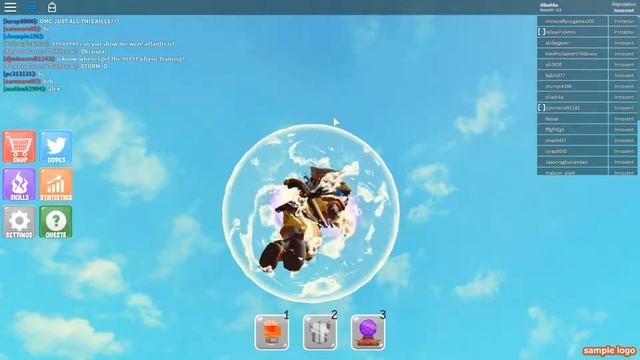Image resolution: width=640 pixels, height=360 pixels.
Task: Select the top Protector player row
Action: coord(587,21)
